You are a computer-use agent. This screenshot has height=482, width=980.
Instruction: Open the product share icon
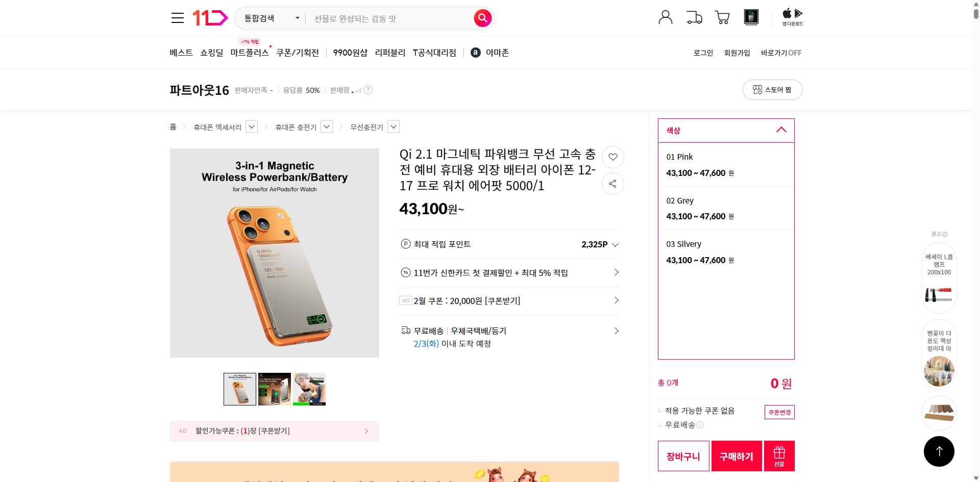612,184
